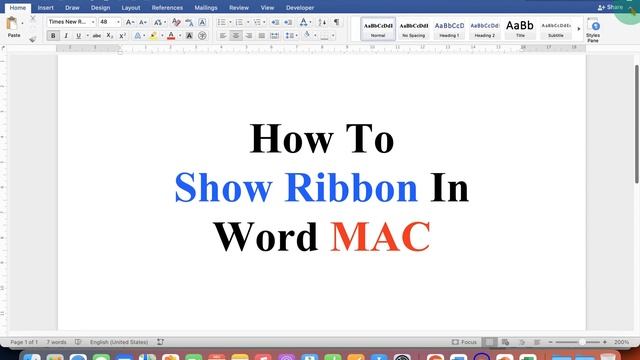
Task: Click the Focus mode button
Action: pos(464,342)
